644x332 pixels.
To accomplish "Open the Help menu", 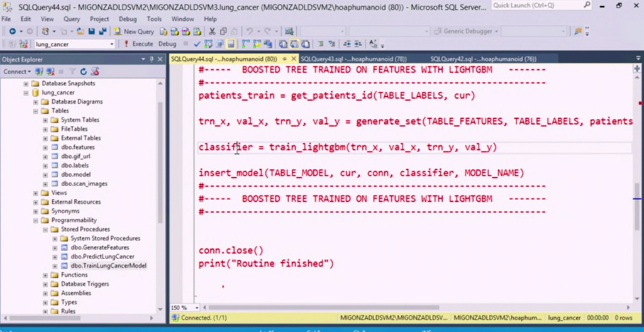I will (x=210, y=19).
